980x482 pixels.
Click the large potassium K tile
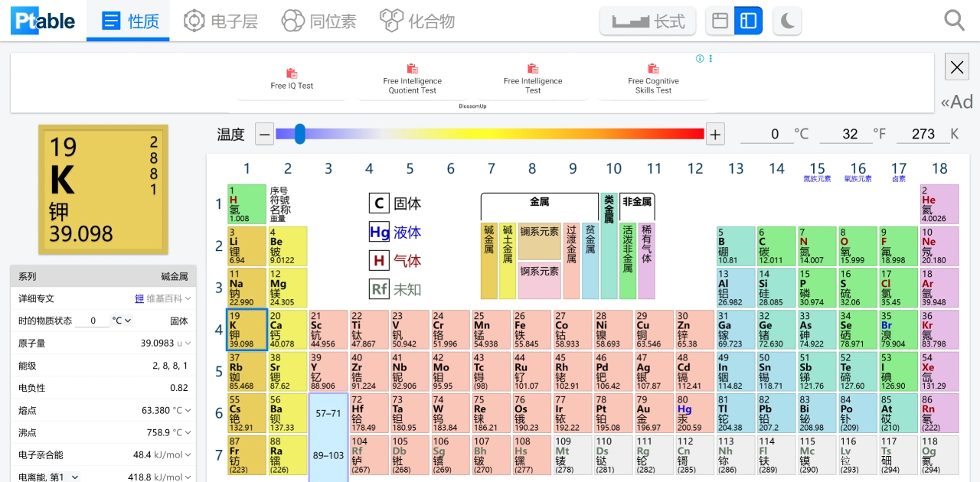[x=103, y=190]
